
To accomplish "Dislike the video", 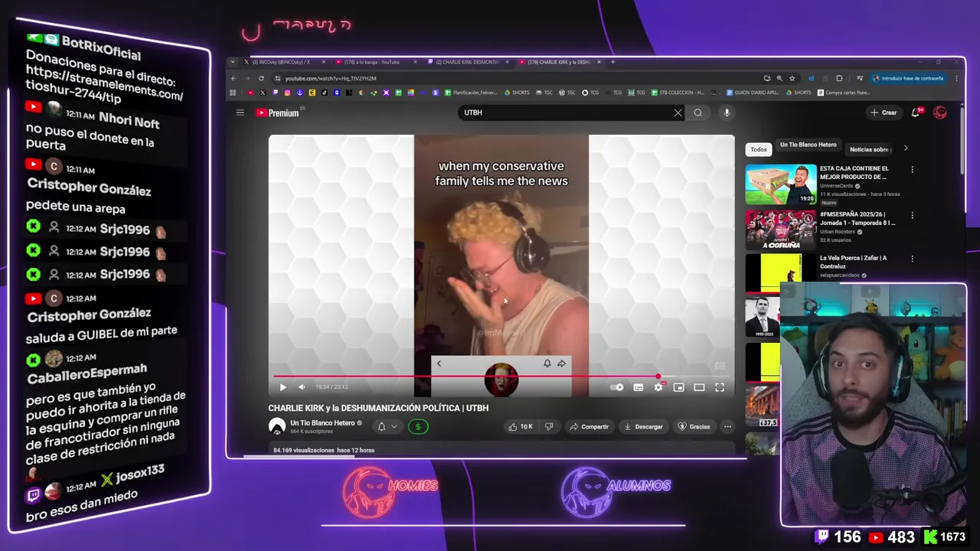I will 549,426.
